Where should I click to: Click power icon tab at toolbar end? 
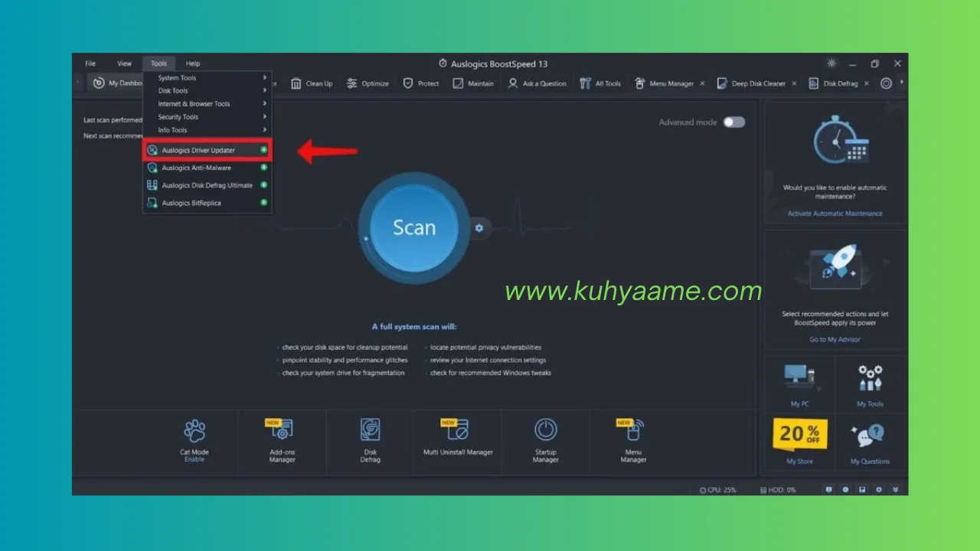click(x=886, y=83)
